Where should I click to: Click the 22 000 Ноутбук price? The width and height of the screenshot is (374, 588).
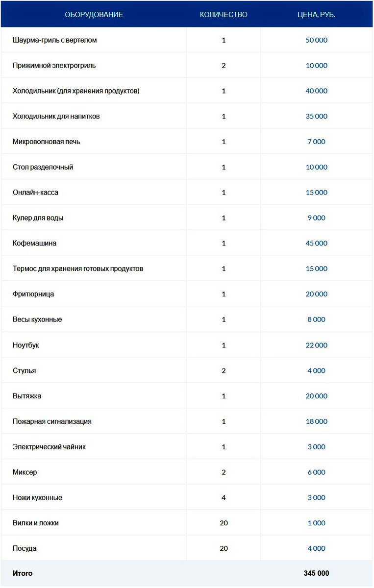coord(316,345)
